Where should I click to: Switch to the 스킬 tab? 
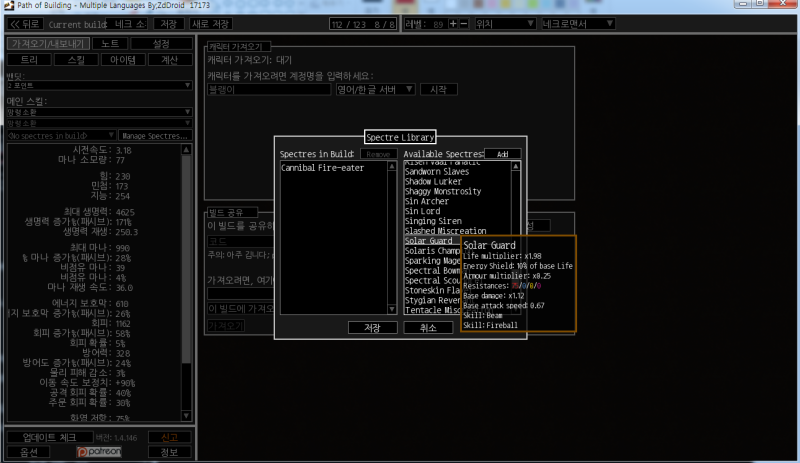(76, 60)
